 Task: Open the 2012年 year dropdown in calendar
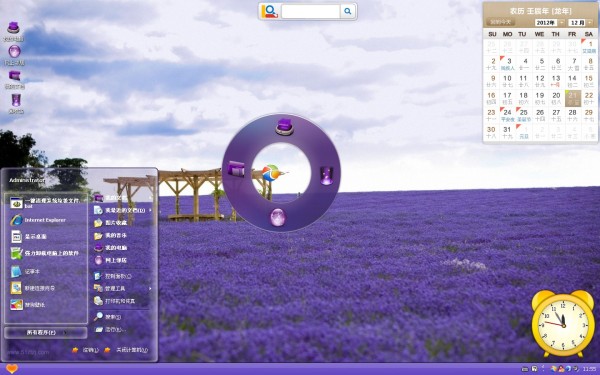tap(550, 23)
